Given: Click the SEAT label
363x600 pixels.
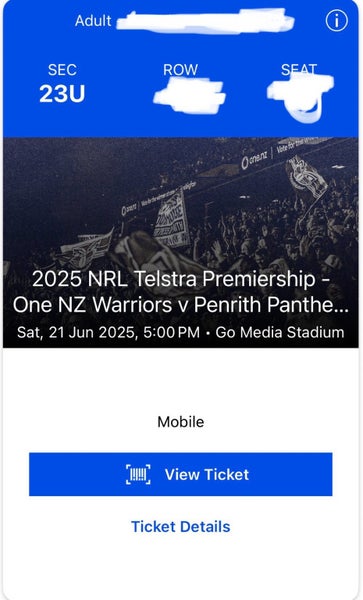Looking at the screenshot, I should click(299, 69).
